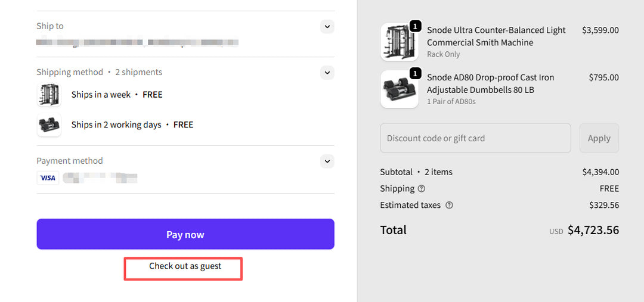Expand the Shipping method section
The image size is (644, 302).
[327, 73]
